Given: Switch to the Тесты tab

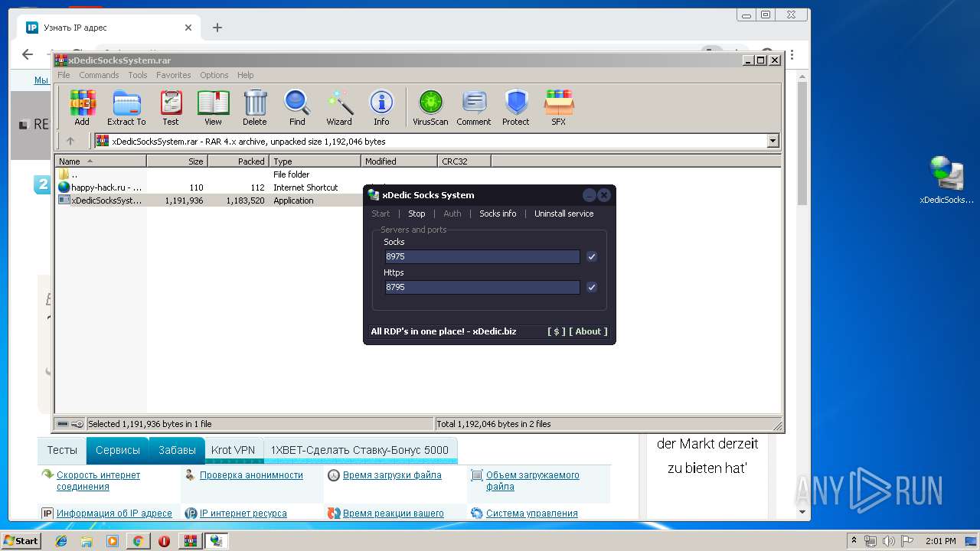Looking at the screenshot, I should coord(62,450).
